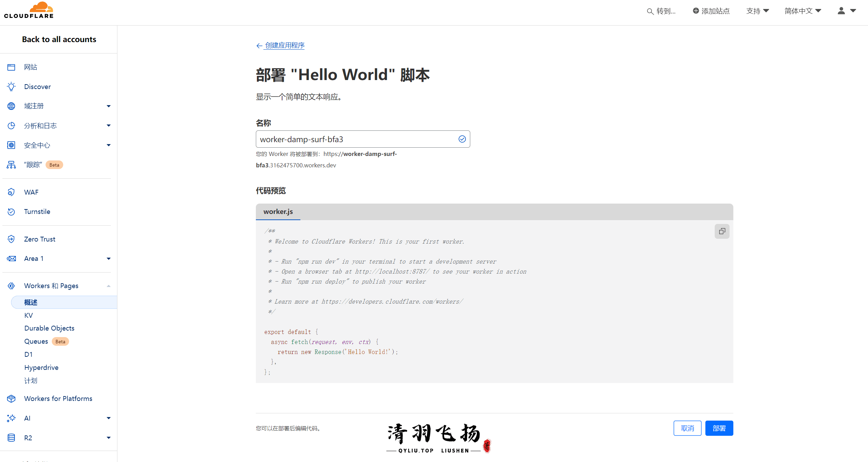Open Zero Trust in the sidebar
The height and width of the screenshot is (462, 868).
click(x=40, y=239)
